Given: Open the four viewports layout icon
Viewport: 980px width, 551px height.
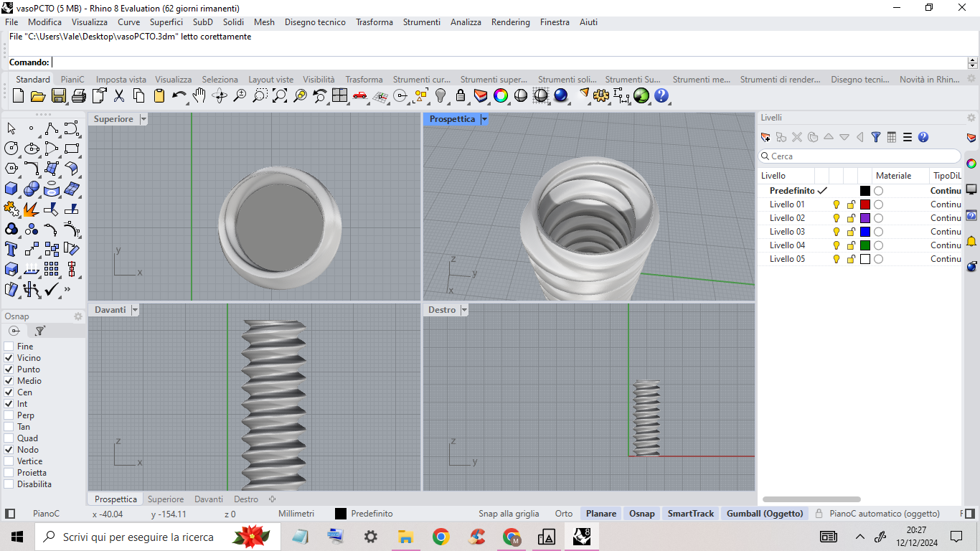Looking at the screenshot, I should (x=340, y=95).
